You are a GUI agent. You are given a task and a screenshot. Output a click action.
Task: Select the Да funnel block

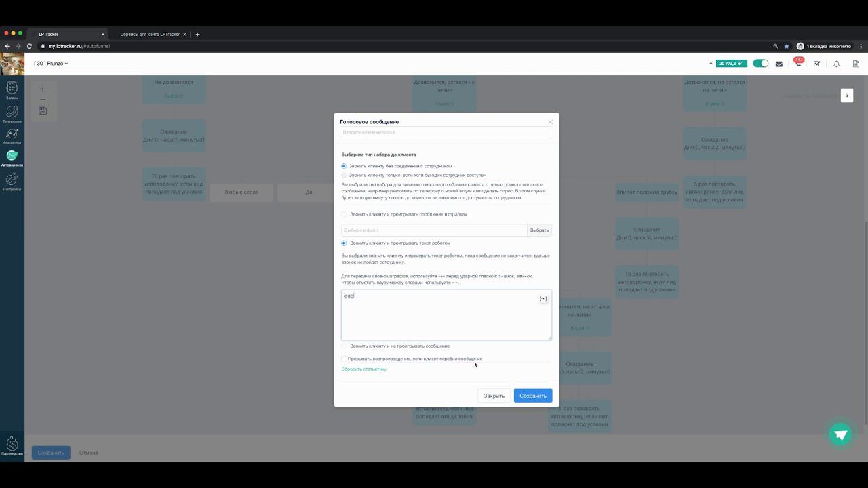click(309, 192)
